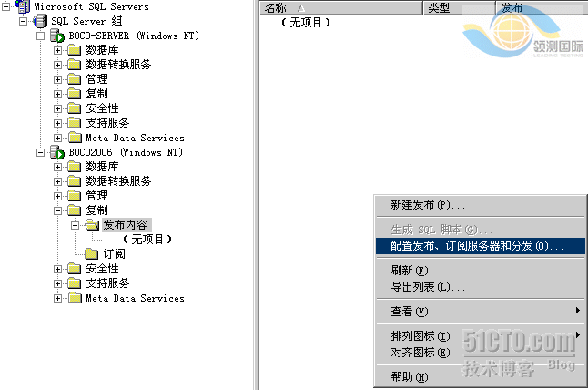The width and height of the screenshot is (588, 390).
Task: Choose 新建发布 from context menu
Action: click(427, 205)
